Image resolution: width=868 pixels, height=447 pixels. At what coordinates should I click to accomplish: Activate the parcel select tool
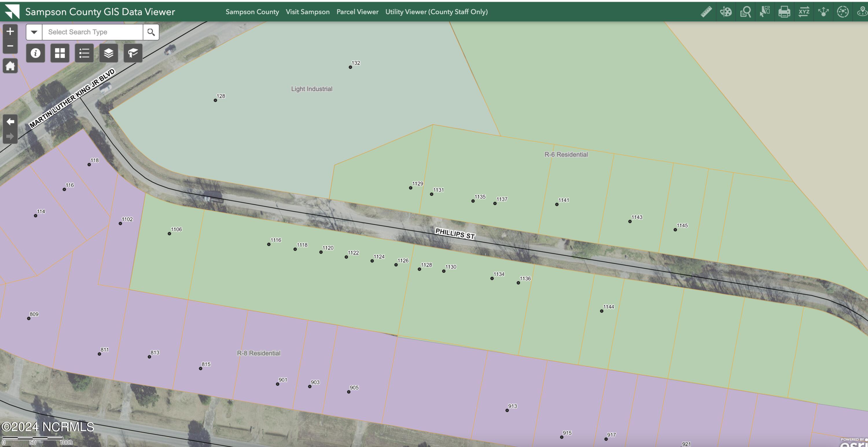[x=764, y=12]
